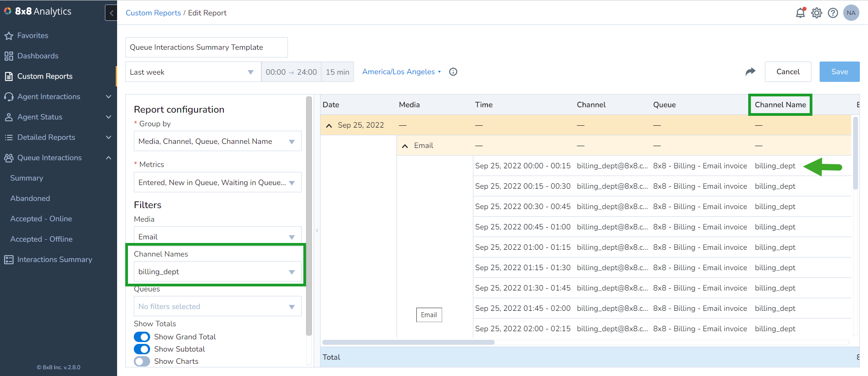Open the Channel Names filter dropdown

pos(217,271)
